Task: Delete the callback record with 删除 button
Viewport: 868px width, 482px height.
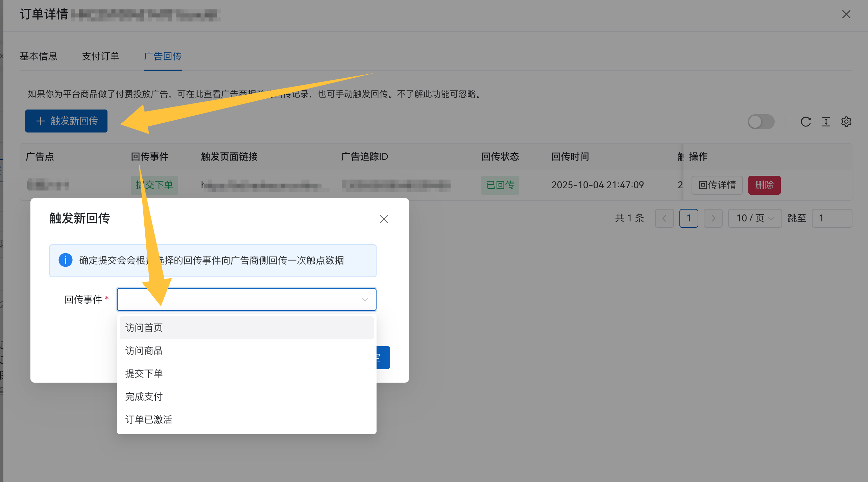Action: 764,185
